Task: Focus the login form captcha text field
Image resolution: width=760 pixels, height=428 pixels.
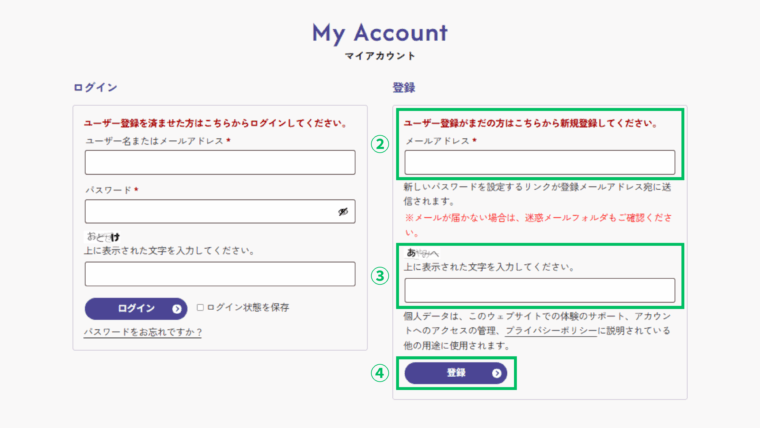Action: (x=220, y=274)
